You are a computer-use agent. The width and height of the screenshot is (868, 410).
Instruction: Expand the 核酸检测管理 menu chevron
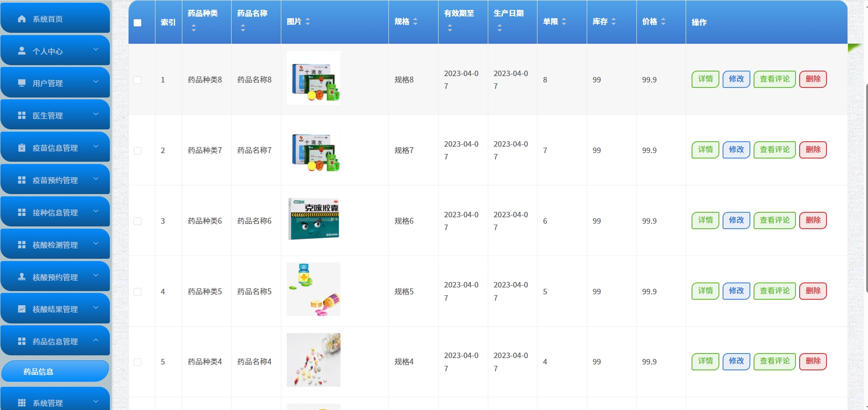pos(96,243)
